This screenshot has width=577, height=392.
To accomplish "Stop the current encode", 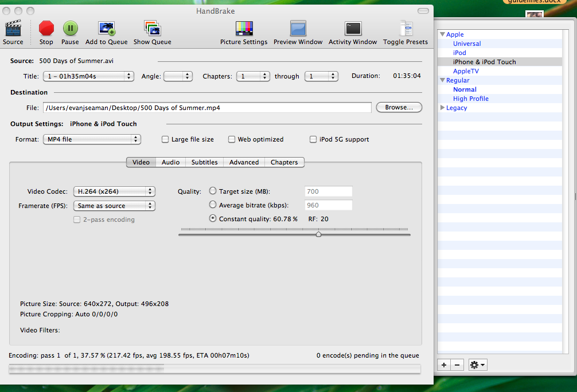I will coord(46,28).
